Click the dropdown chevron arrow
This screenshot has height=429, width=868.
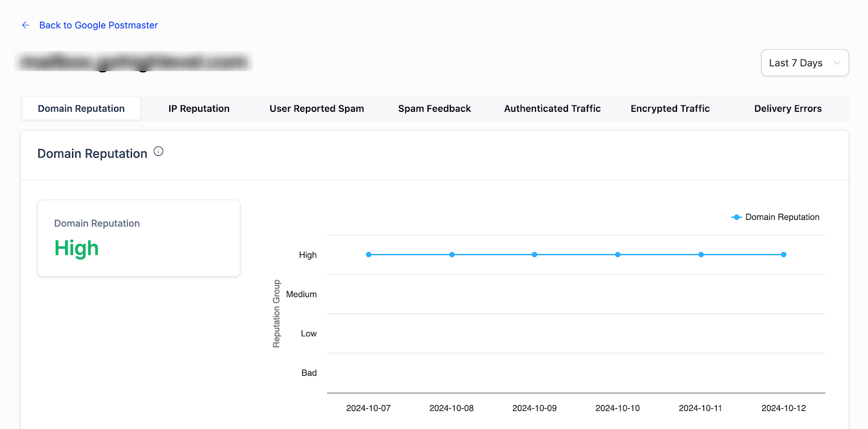pyautogui.click(x=837, y=63)
